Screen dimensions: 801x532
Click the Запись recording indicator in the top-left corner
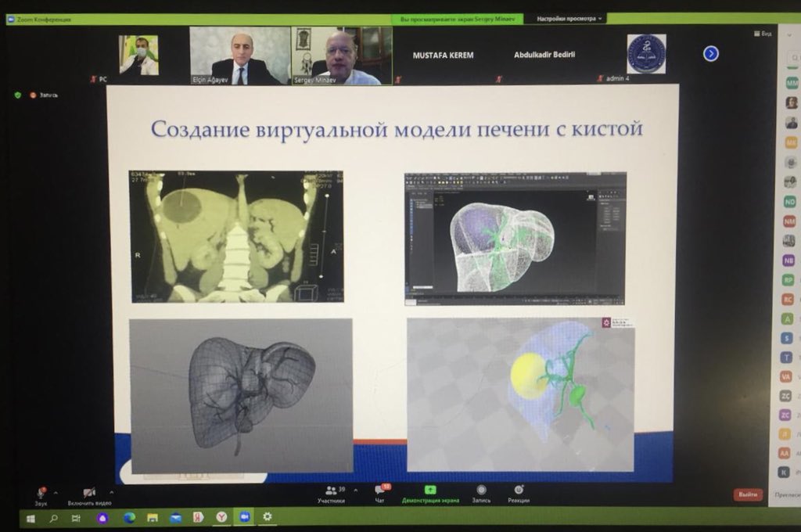click(x=44, y=95)
